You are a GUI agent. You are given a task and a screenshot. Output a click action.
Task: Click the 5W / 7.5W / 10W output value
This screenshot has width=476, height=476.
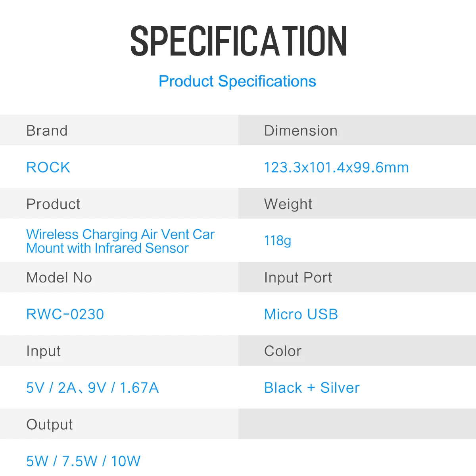tap(83, 461)
